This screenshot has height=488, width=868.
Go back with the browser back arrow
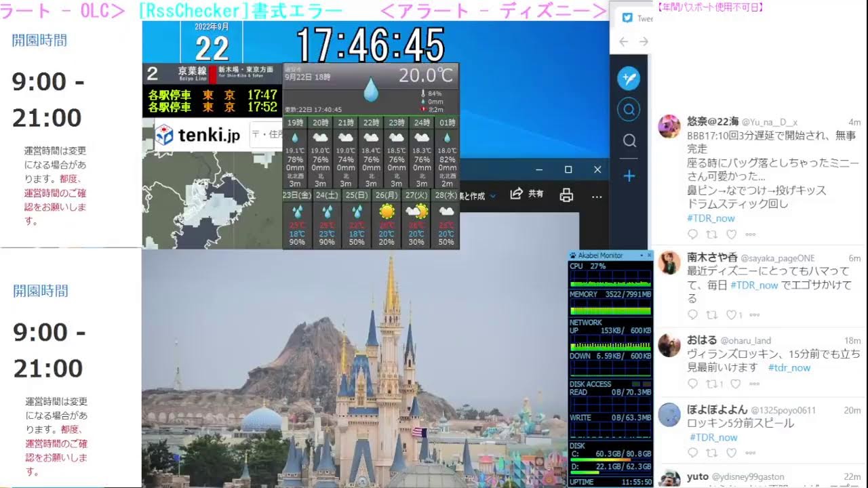624,42
